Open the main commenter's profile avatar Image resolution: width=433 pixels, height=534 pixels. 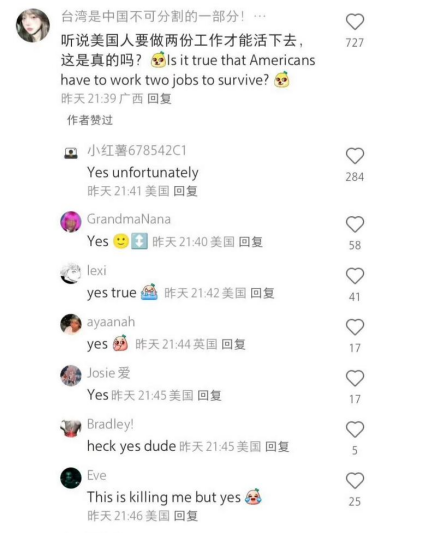(x=33, y=26)
